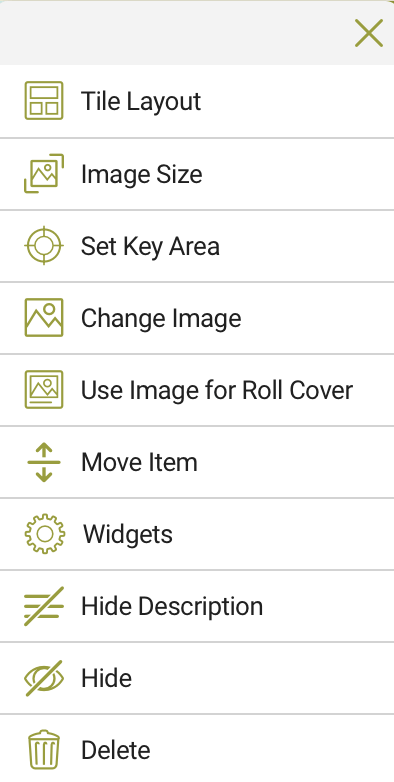Click the Move Item arrows icon

[44, 462]
